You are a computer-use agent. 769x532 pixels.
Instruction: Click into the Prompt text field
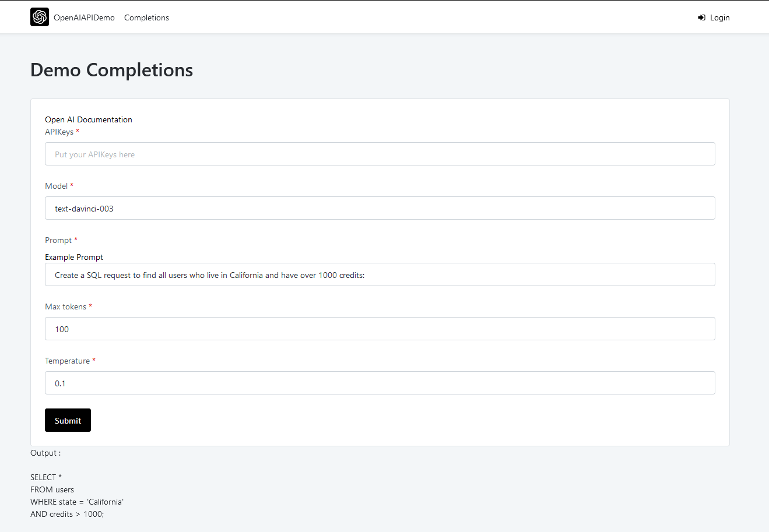[380, 274]
